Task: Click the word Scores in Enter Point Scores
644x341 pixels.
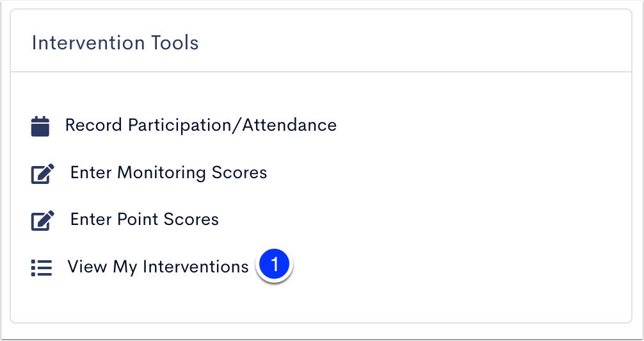Action: point(191,220)
